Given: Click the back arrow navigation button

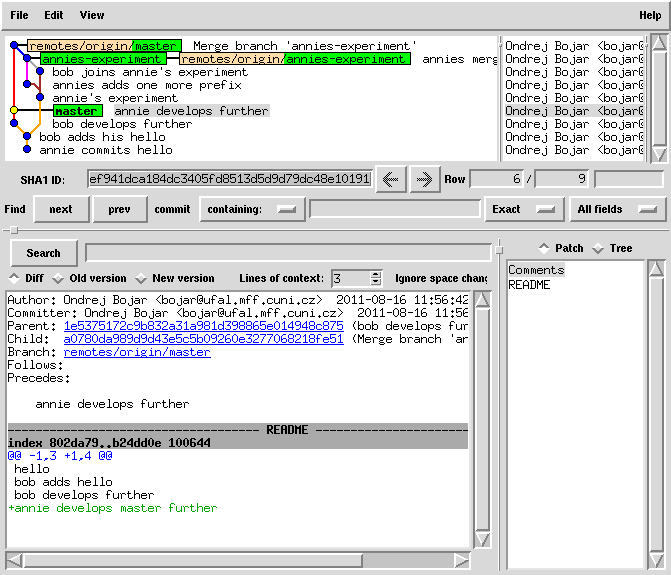Looking at the screenshot, I should (390, 180).
